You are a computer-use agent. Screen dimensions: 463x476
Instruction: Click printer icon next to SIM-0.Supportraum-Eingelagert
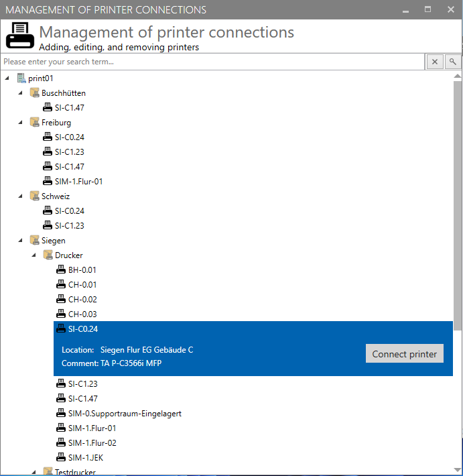tap(61, 413)
